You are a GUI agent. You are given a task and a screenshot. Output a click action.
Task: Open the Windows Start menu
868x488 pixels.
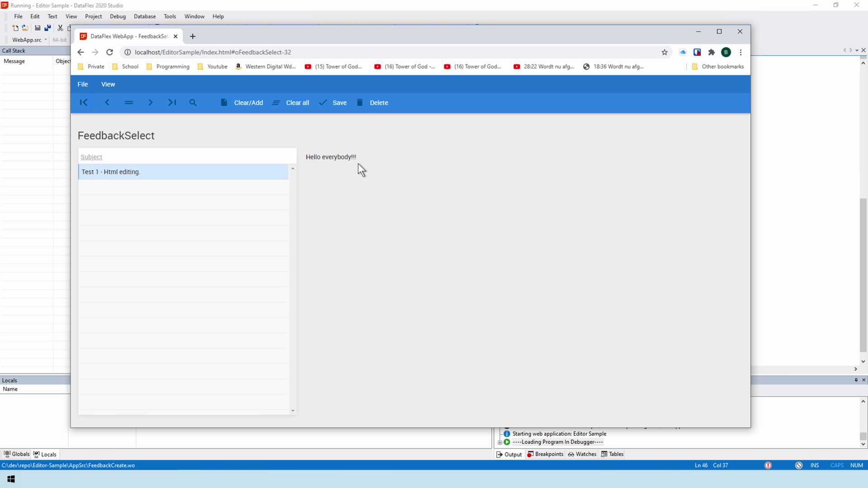11,479
